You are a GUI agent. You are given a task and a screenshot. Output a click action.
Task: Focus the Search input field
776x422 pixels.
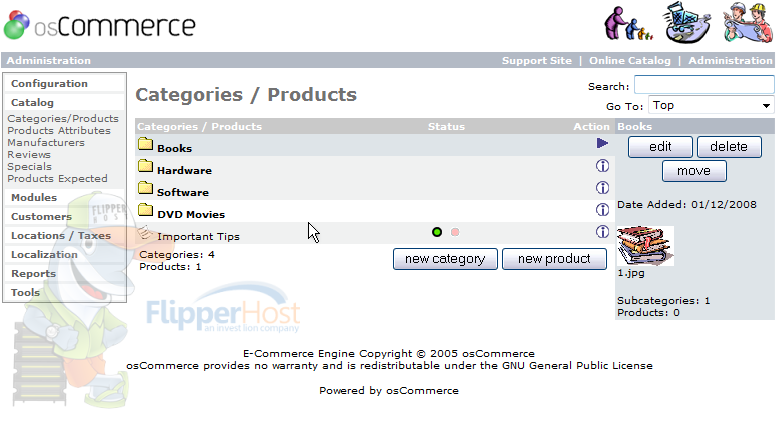[x=704, y=85]
